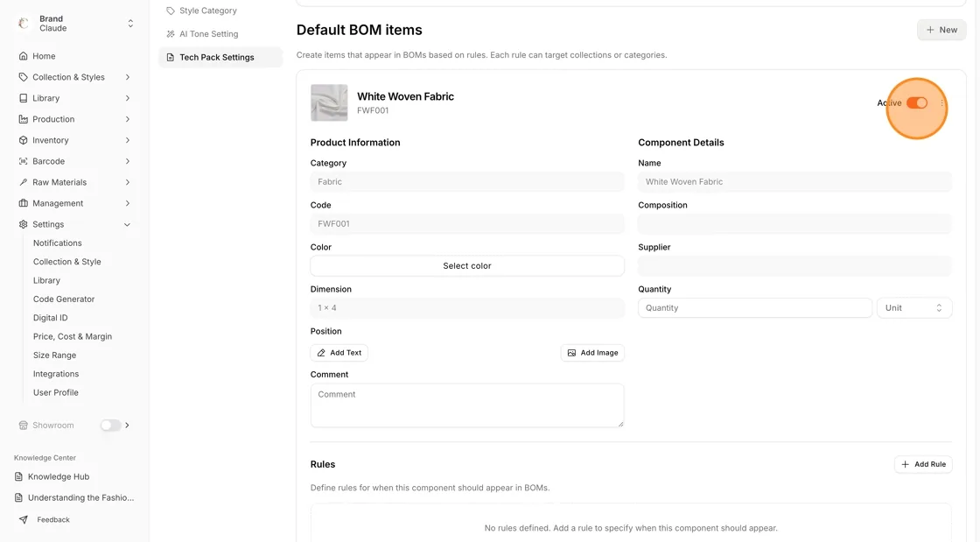Screen dimensions: 980x542
Task: Click the Add Image button label
Action: [x=599, y=353]
